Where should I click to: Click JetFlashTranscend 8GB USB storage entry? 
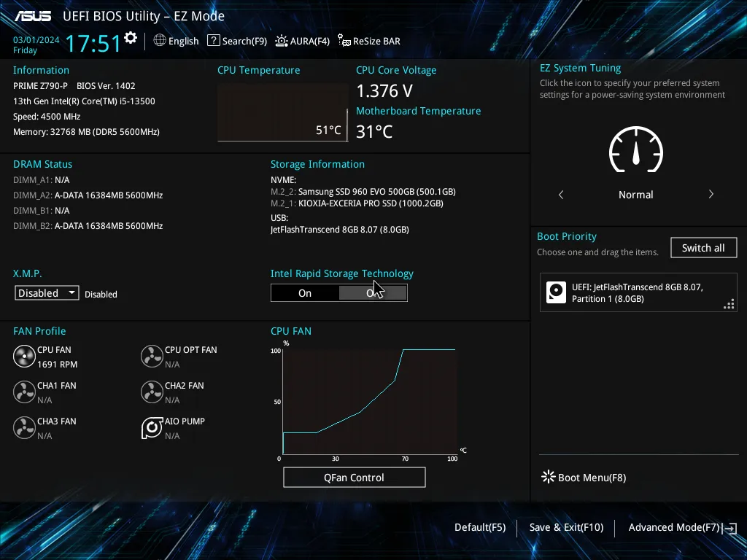(340, 230)
